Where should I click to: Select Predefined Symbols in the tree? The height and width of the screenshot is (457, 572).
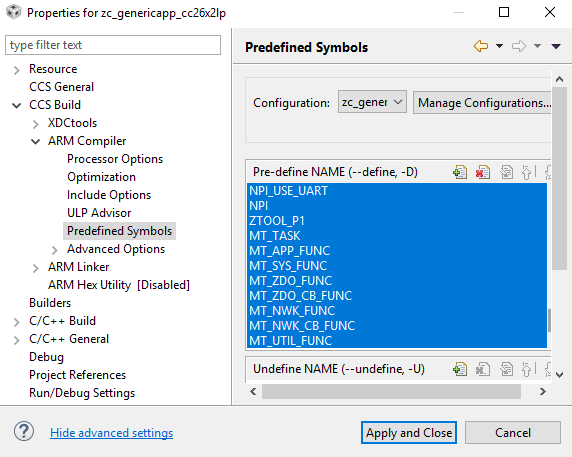pyautogui.click(x=119, y=231)
